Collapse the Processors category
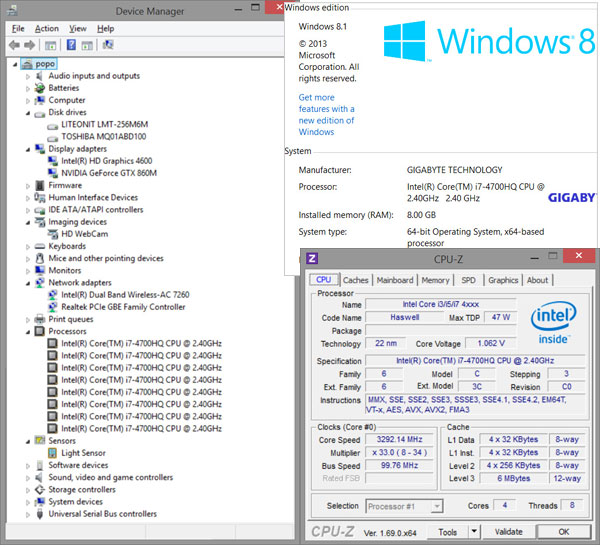The width and height of the screenshot is (600, 547). (28, 332)
